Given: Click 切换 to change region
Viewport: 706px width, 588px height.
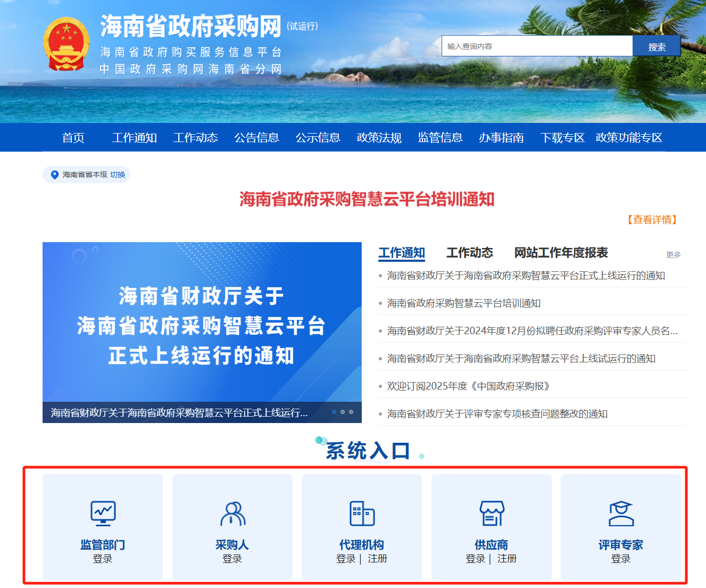Looking at the screenshot, I should tap(118, 175).
